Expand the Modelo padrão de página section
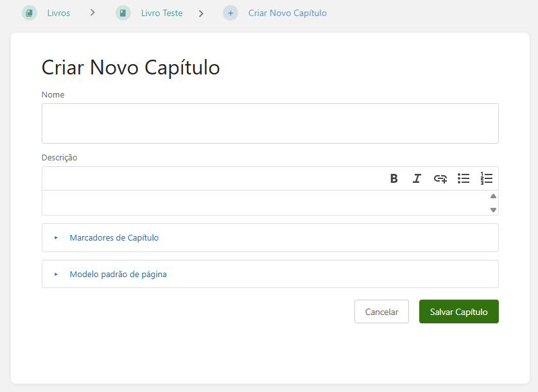538x392 pixels. (x=270, y=274)
